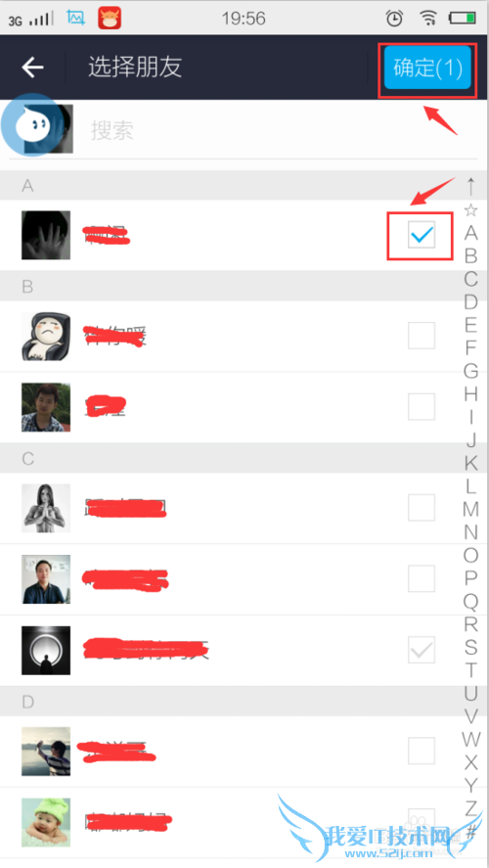Jump to starred contacts via star icon
Viewport: 489px width, 868px height.
click(x=470, y=209)
